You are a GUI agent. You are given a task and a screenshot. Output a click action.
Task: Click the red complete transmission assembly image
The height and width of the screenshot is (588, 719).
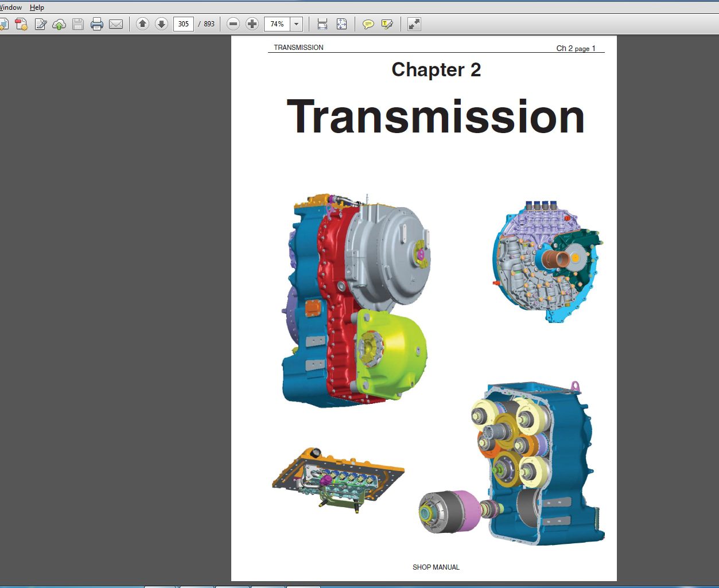(355, 301)
